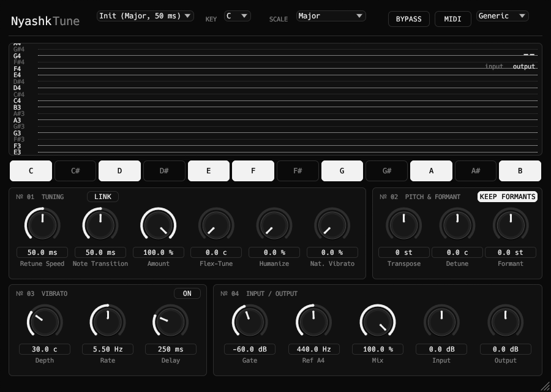Click the Mix knob
The height and width of the screenshot is (392, 551).
click(x=377, y=322)
